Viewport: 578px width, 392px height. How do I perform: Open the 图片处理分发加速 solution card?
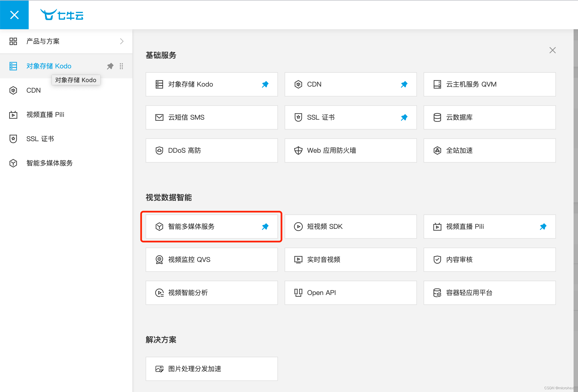212,369
